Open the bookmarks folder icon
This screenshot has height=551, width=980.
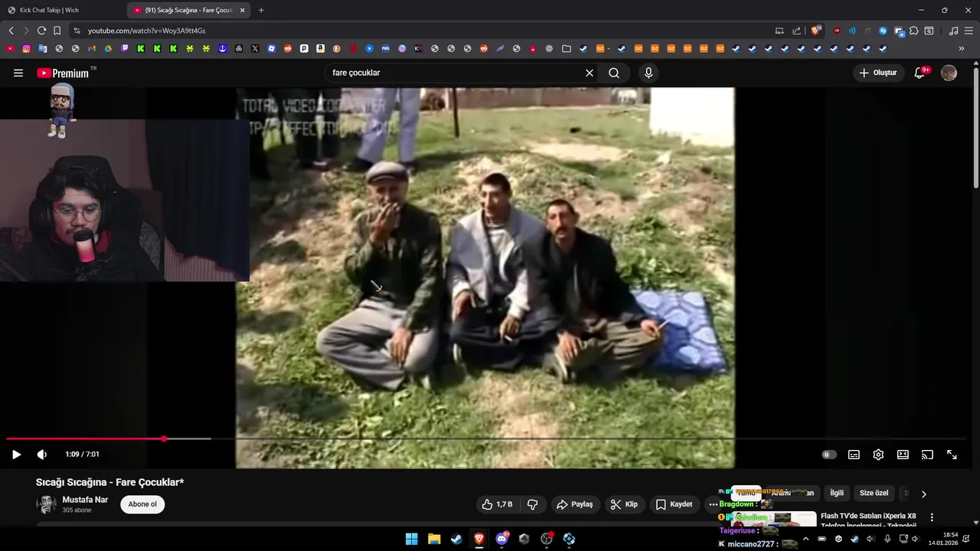click(566, 48)
